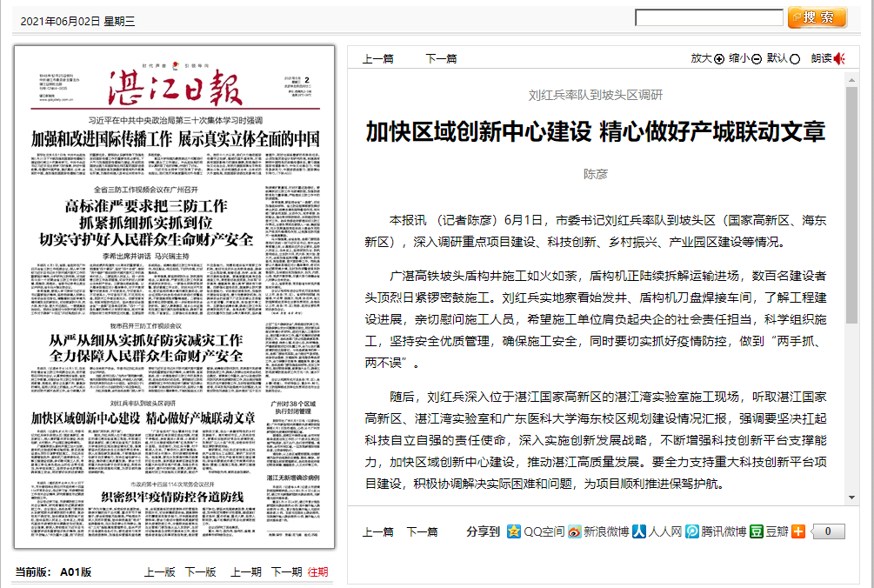Go to 下一篇 below the article
874x588 pixels.
click(422, 531)
